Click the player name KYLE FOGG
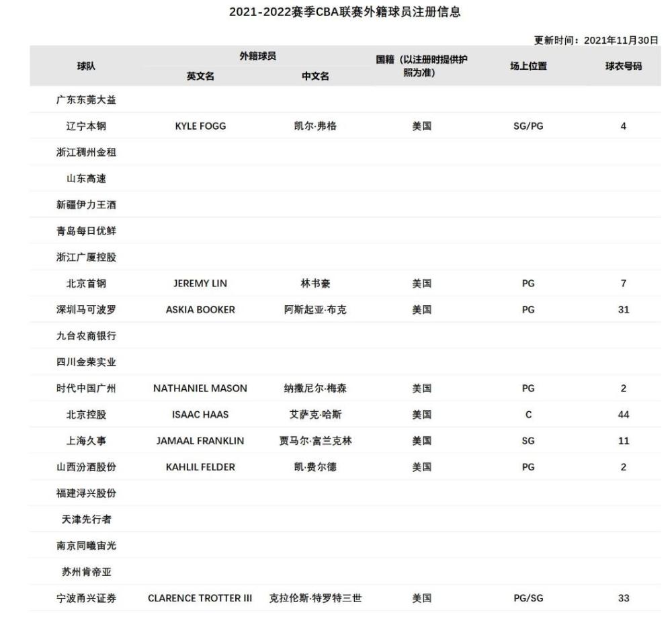The height and width of the screenshot is (623, 672). point(200,126)
